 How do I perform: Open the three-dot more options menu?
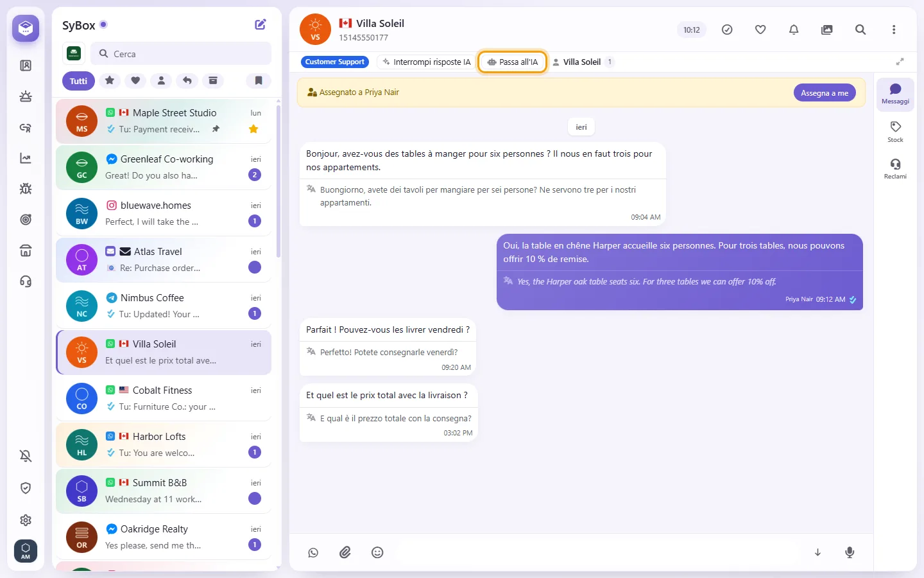pyautogui.click(x=894, y=30)
